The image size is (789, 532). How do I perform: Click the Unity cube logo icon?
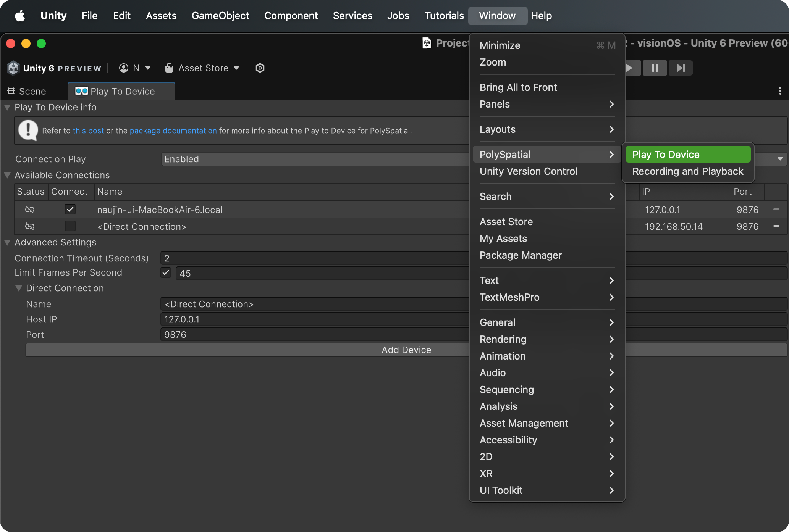[13, 68]
